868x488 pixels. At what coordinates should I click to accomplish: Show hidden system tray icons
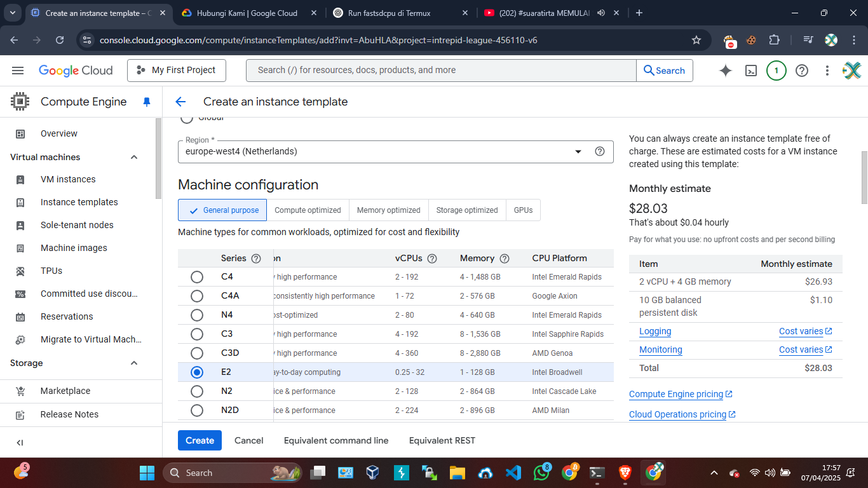pyautogui.click(x=714, y=473)
